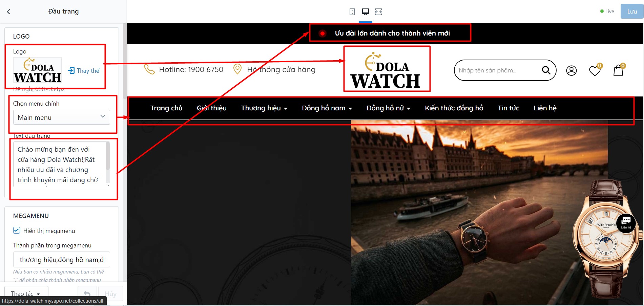Click the Thành phần trong megamenu field

[x=62, y=260]
